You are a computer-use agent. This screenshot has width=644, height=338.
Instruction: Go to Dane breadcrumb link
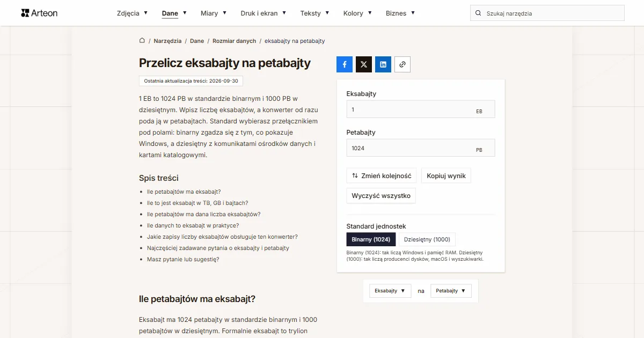(197, 41)
